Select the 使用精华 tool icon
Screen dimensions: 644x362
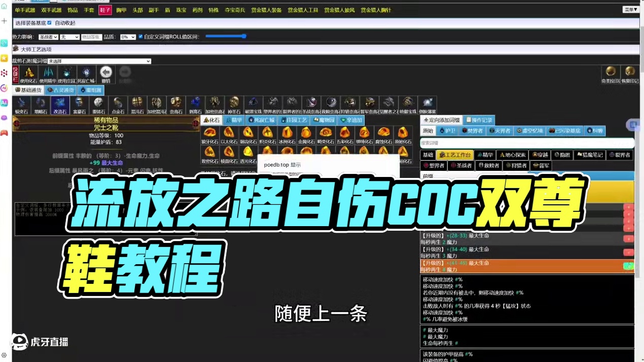coord(48,74)
